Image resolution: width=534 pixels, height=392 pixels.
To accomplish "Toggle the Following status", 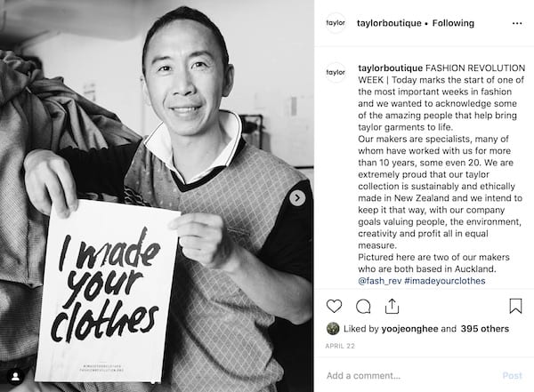I will (x=453, y=23).
